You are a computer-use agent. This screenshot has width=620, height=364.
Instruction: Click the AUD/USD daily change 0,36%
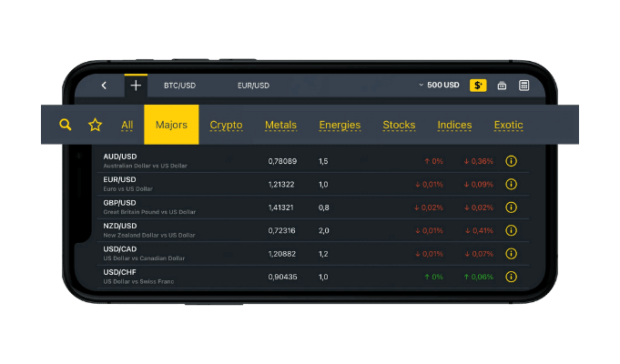[479, 161]
